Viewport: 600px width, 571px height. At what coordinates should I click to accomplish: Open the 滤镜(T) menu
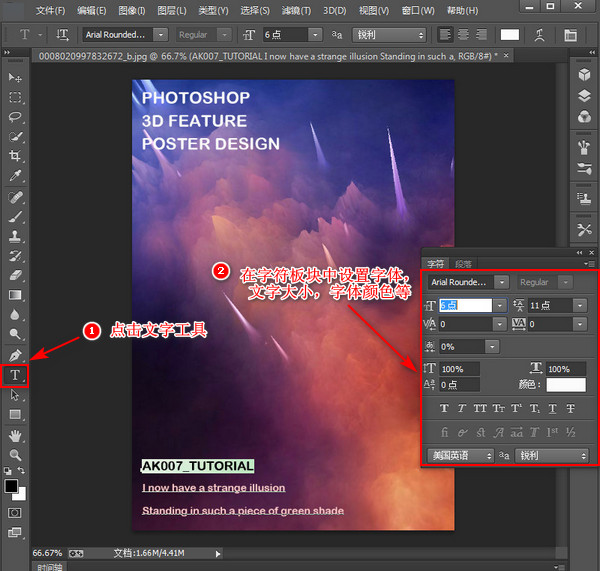[296, 11]
